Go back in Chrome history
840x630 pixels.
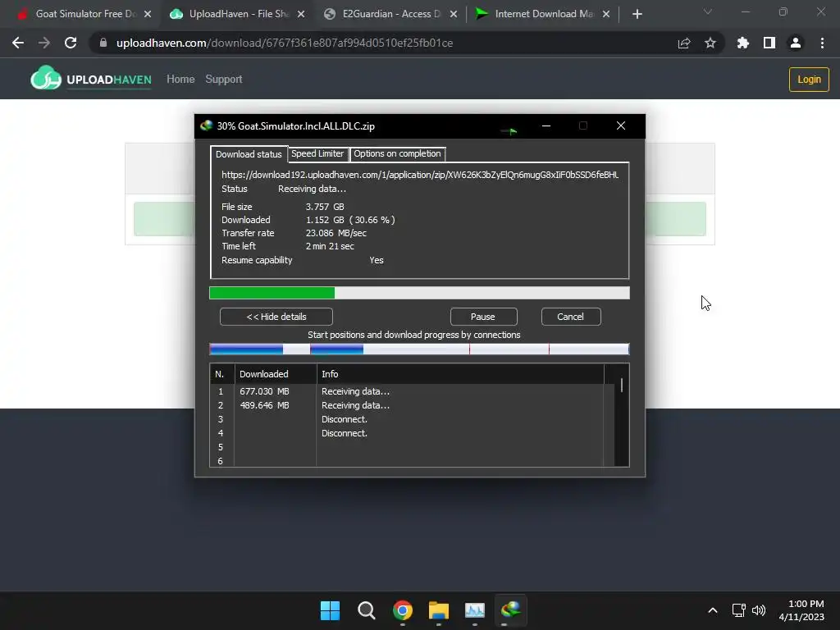pos(18,43)
